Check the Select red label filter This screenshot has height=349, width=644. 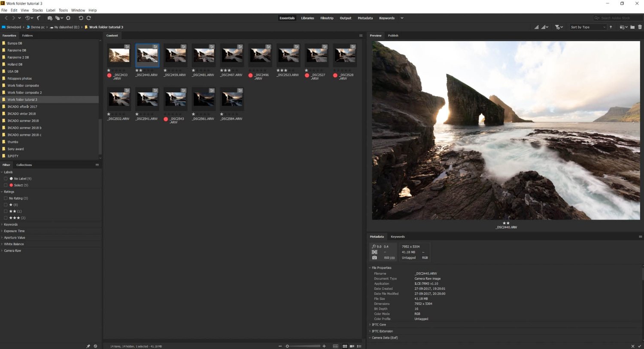[6, 185]
